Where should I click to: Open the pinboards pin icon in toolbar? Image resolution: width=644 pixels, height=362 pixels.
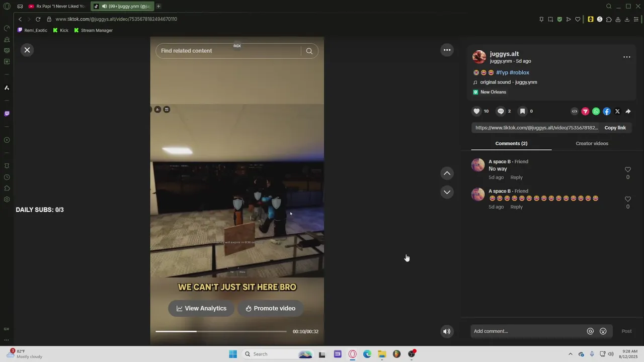(x=541, y=19)
